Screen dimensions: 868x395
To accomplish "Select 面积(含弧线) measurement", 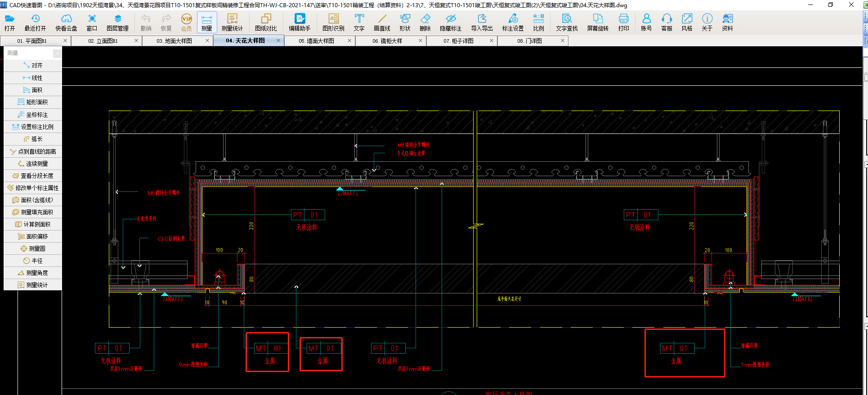I will point(32,200).
